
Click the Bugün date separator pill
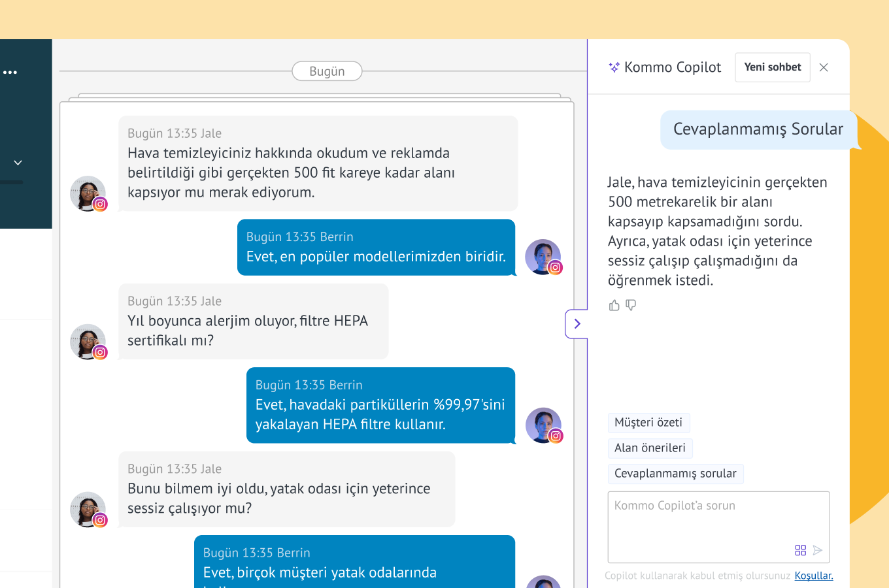327,71
